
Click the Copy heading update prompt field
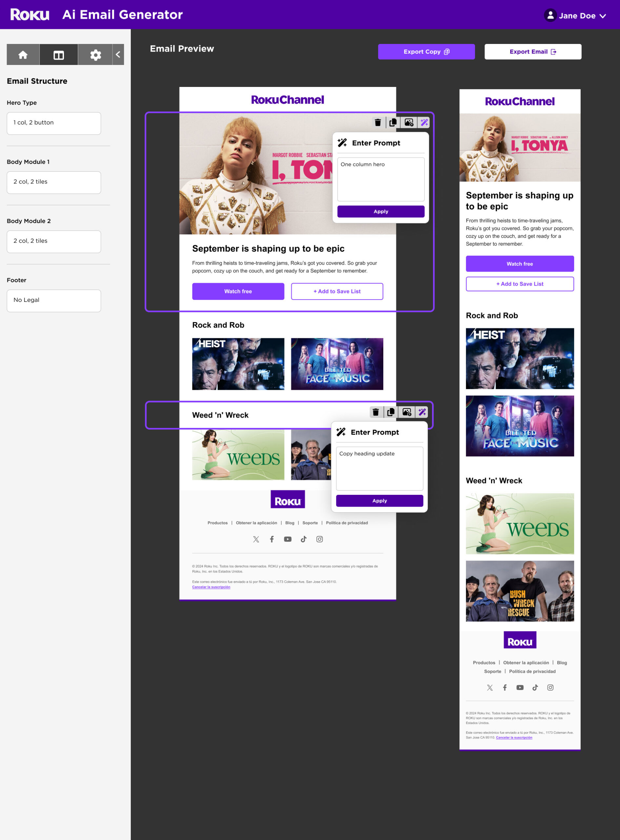coord(379,468)
